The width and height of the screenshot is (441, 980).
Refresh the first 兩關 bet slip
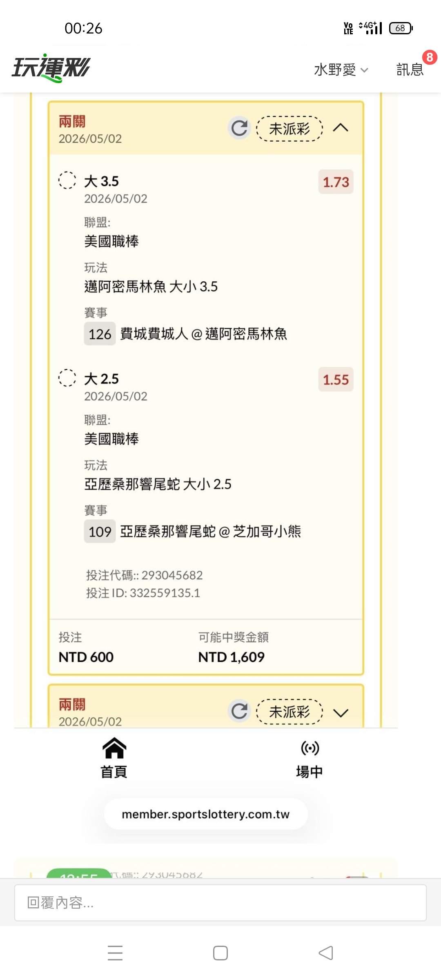pos(239,128)
